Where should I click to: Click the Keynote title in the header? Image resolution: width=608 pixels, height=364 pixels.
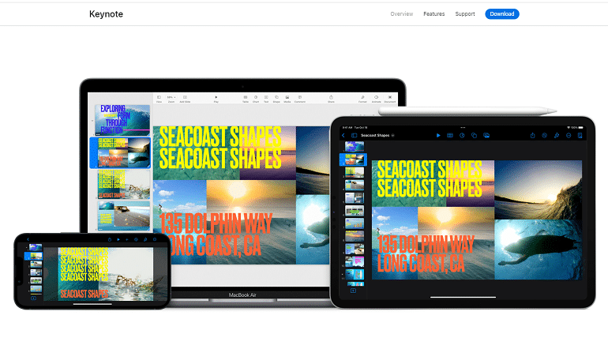coord(106,14)
